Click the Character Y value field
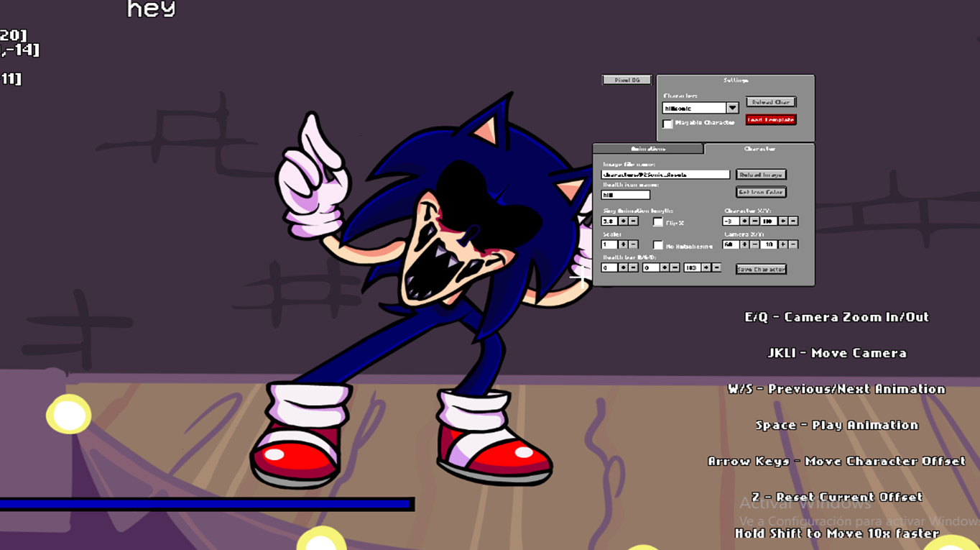Image resolution: width=980 pixels, height=550 pixels. coord(769,221)
